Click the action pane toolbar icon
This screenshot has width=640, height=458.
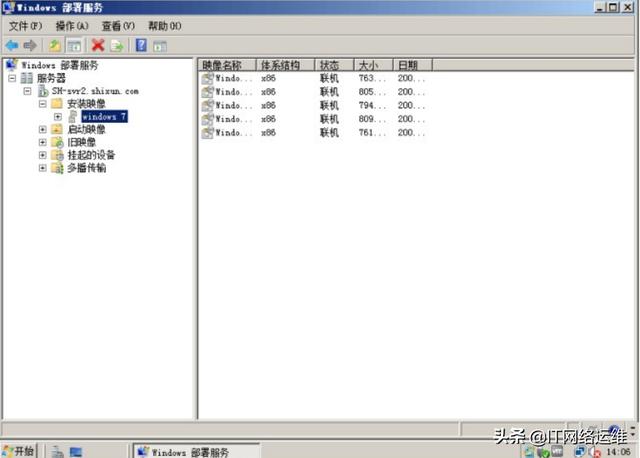[x=160, y=46]
